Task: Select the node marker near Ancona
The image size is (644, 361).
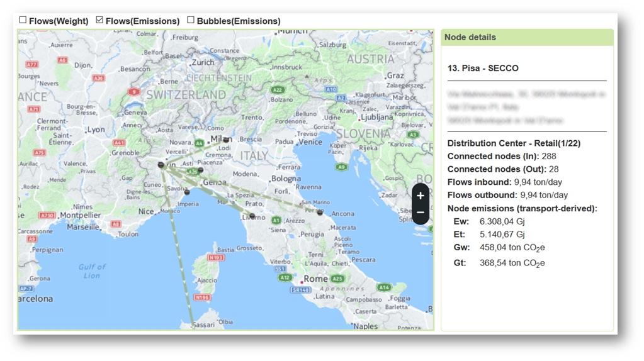Action: [x=320, y=213]
